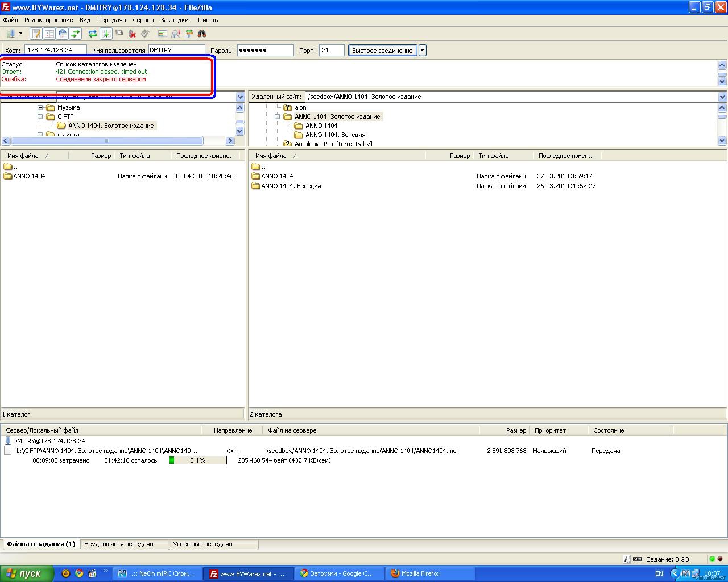The image size is (728, 582).
Task: Toggle processing of the transfer queue
Action: pos(106,34)
